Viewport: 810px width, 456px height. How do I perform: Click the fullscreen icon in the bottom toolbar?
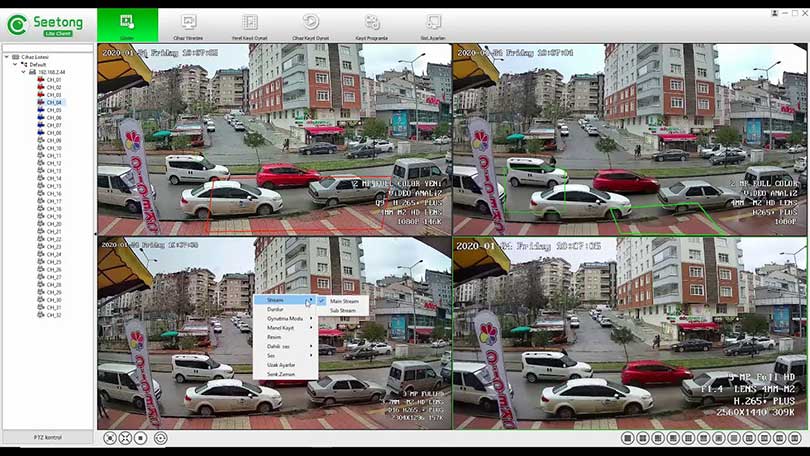[125, 438]
